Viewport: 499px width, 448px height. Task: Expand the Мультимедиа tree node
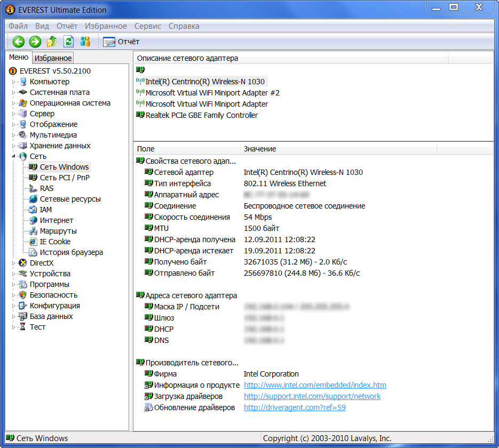(x=13, y=135)
